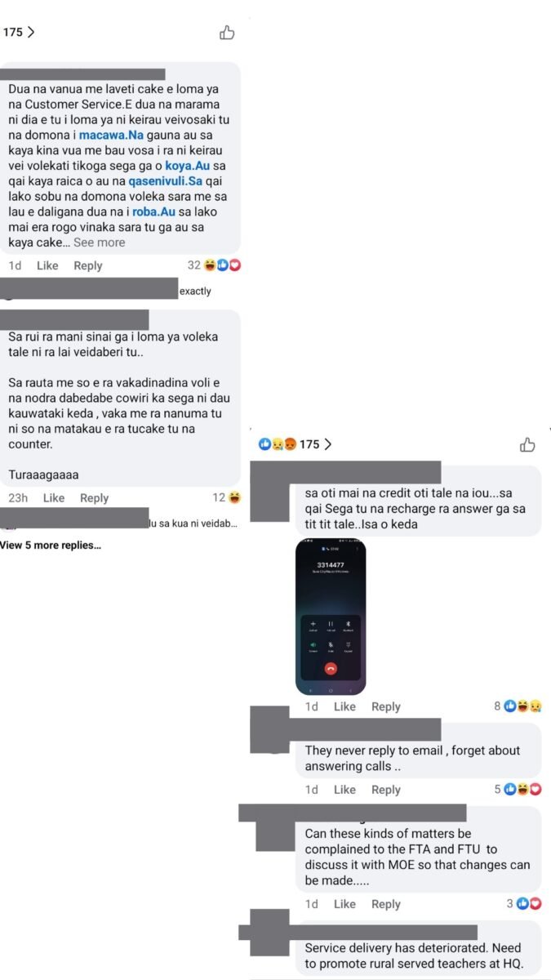
Task: Tap the thumbs-up icon beside 175 reactions on right
Action: [527, 444]
